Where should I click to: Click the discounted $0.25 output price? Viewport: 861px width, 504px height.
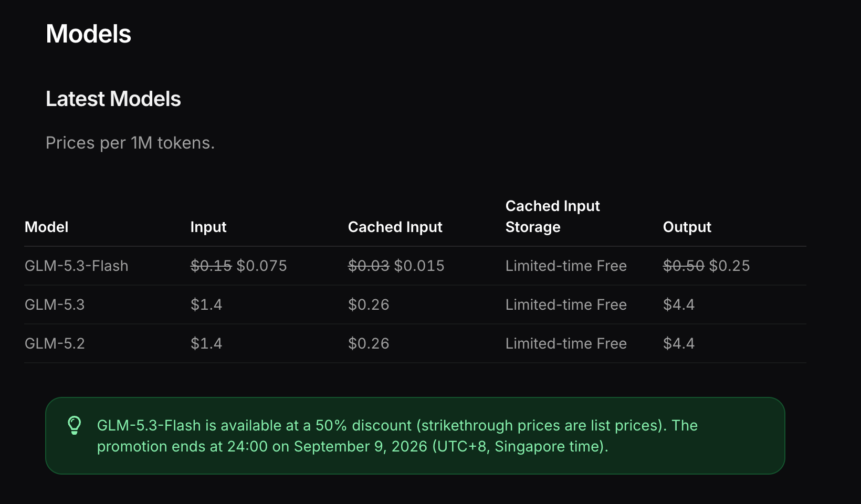coord(729,266)
